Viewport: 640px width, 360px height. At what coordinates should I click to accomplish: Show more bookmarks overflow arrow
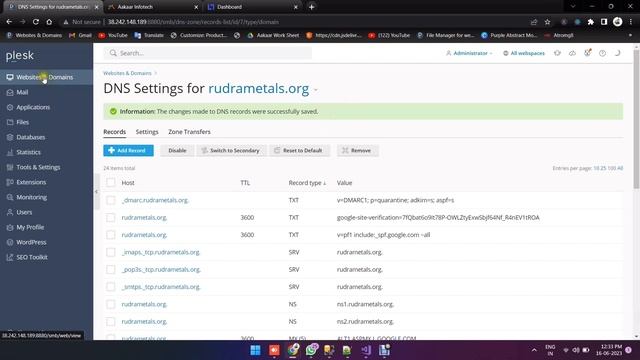coord(630,36)
